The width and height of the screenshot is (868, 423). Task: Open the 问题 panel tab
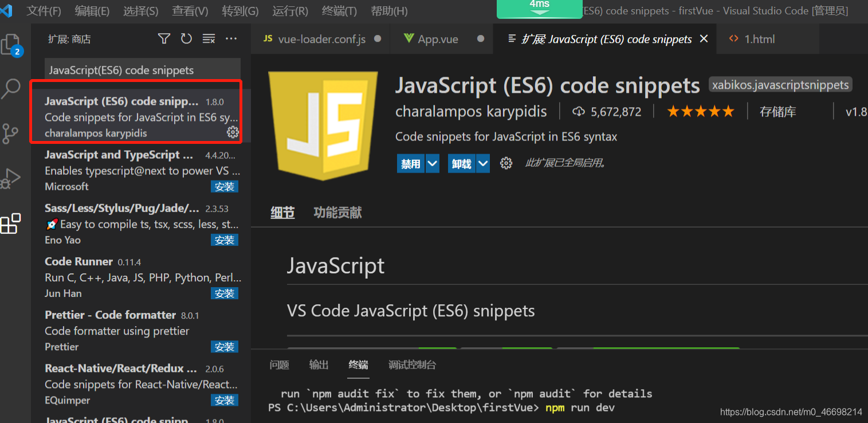coord(280,365)
